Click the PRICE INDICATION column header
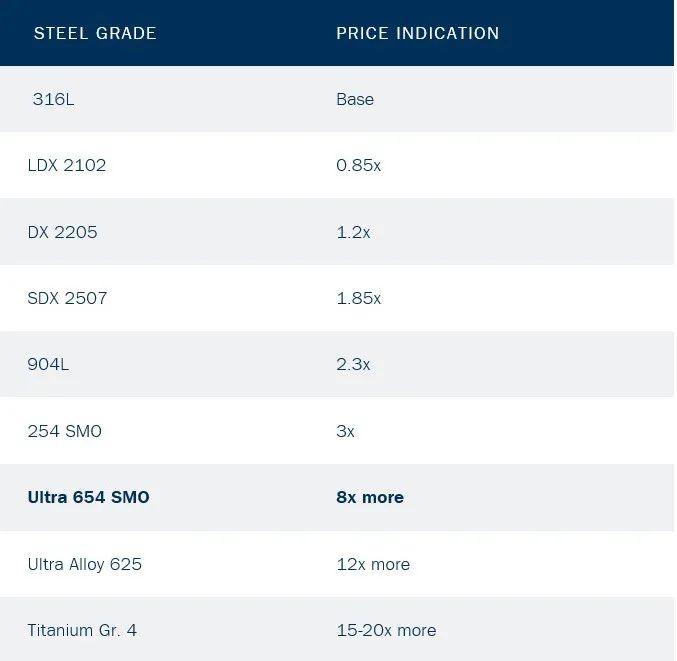 [417, 33]
